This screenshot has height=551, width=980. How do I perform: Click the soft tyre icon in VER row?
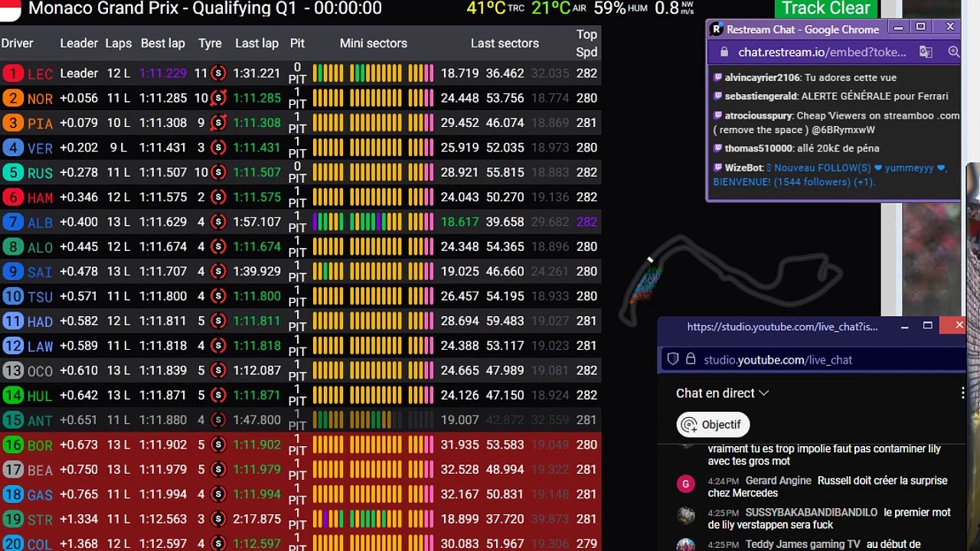(218, 148)
